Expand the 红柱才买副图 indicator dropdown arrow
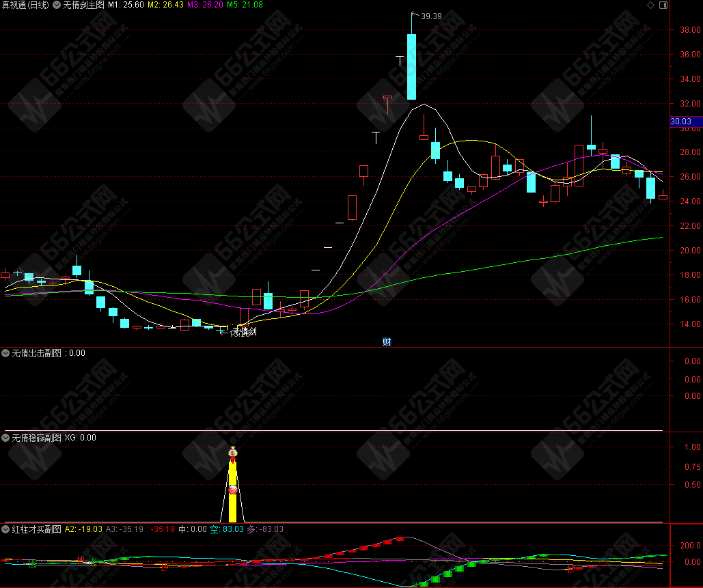This screenshot has width=703, height=588. pos(6,529)
